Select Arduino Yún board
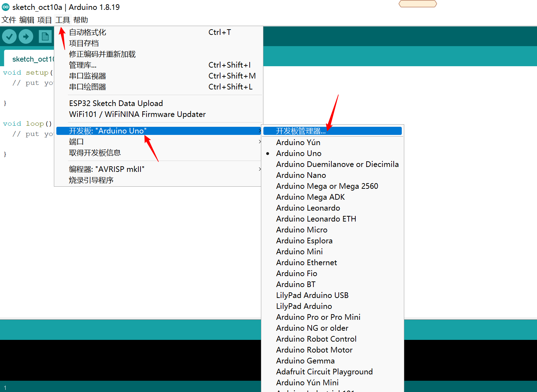 click(332, 142)
